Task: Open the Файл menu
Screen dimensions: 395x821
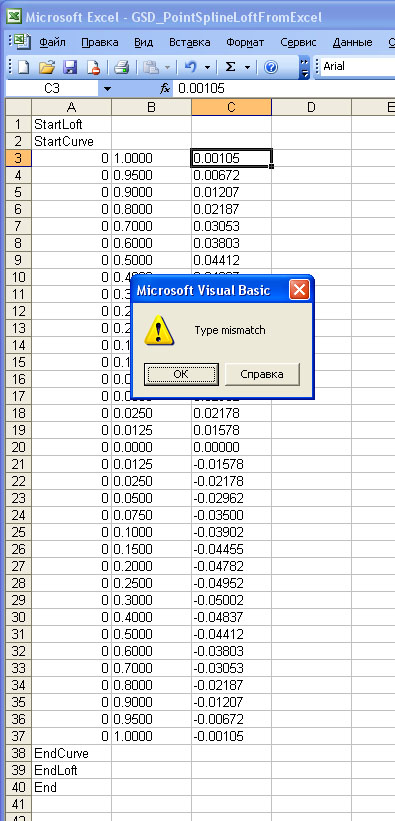Action: 52,42
